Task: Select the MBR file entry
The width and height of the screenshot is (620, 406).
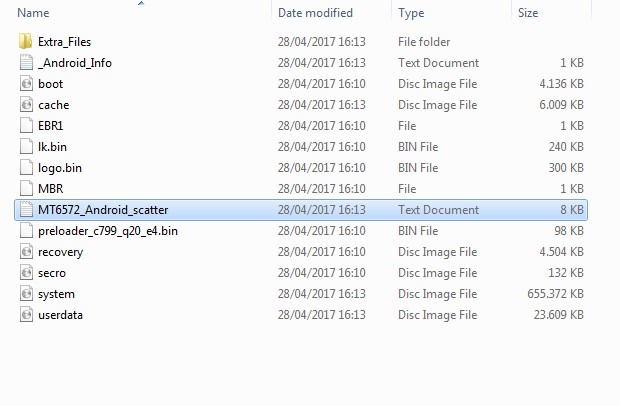Action: pyautogui.click(x=301, y=189)
